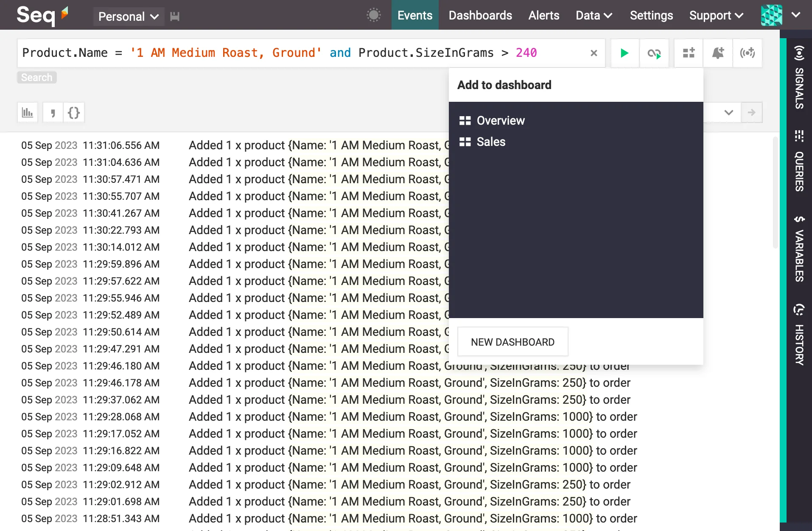This screenshot has height=531, width=812.
Task: Toggle dark mode with the theme icon
Action: [x=373, y=15]
